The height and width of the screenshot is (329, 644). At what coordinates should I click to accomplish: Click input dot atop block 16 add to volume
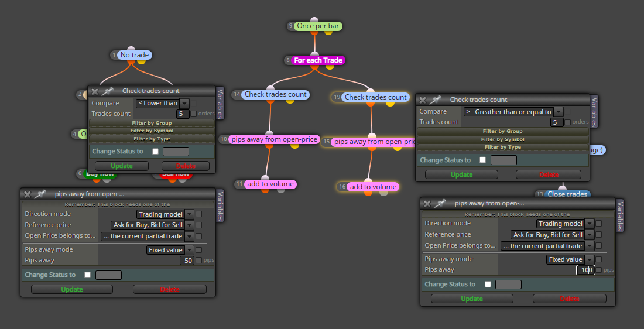(x=368, y=181)
